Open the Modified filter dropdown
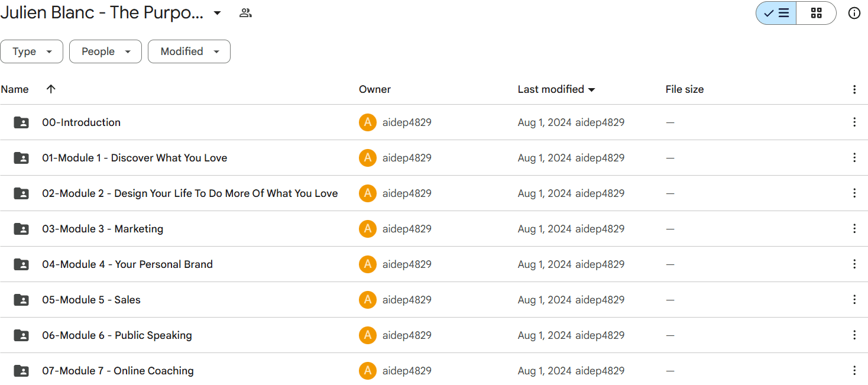Image resolution: width=868 pixels, height=385 pixels. click(x=189, y=51)
